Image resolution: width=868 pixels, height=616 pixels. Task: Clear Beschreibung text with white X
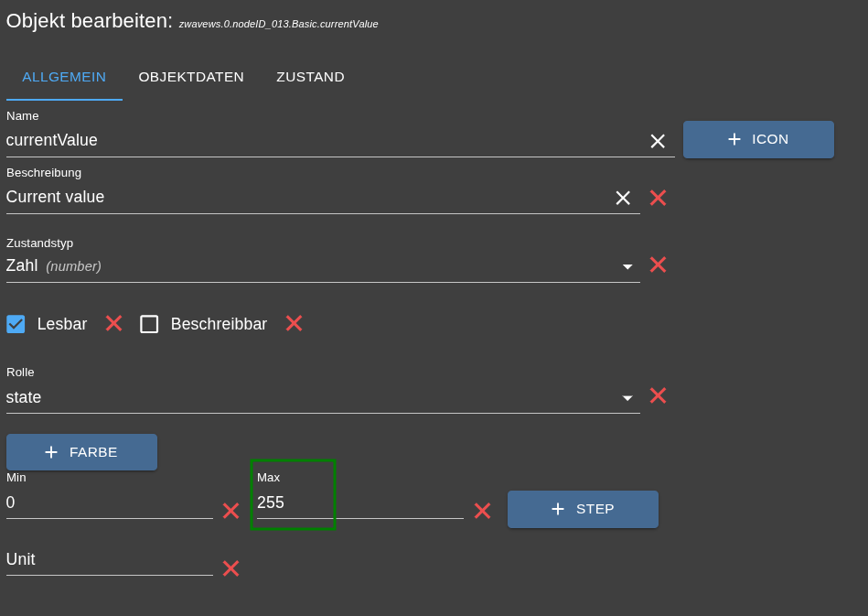click(x=623, y=198)
